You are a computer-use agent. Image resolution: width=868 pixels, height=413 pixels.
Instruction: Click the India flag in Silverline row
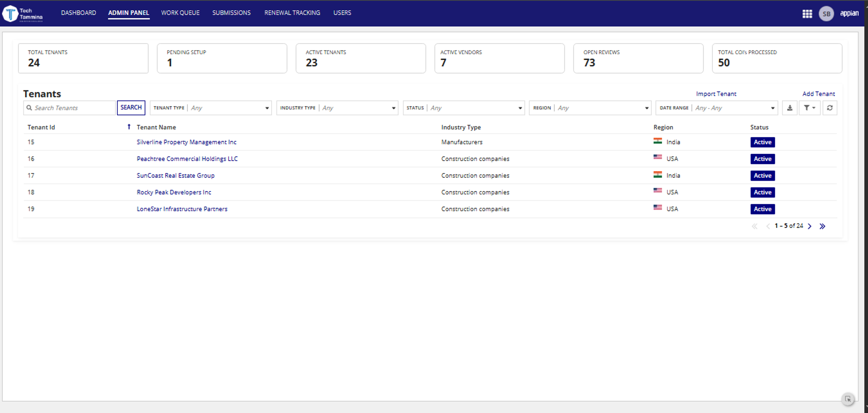click(x=657, y=141)
